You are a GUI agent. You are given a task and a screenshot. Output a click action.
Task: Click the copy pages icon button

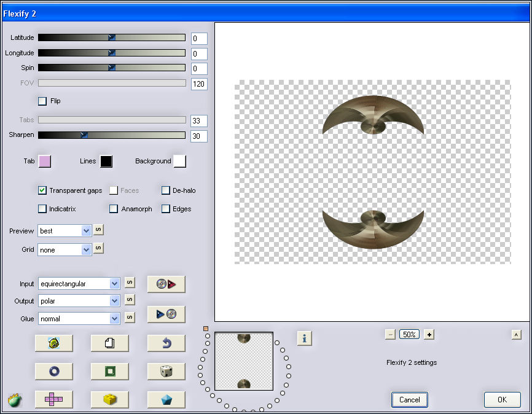coord(109,343)
